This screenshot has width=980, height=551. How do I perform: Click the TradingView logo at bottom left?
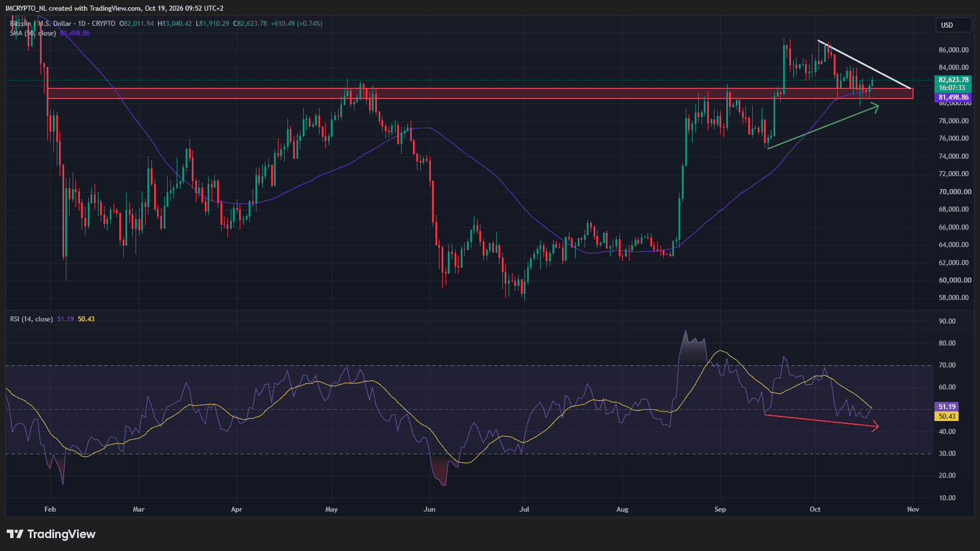[51, 534]
